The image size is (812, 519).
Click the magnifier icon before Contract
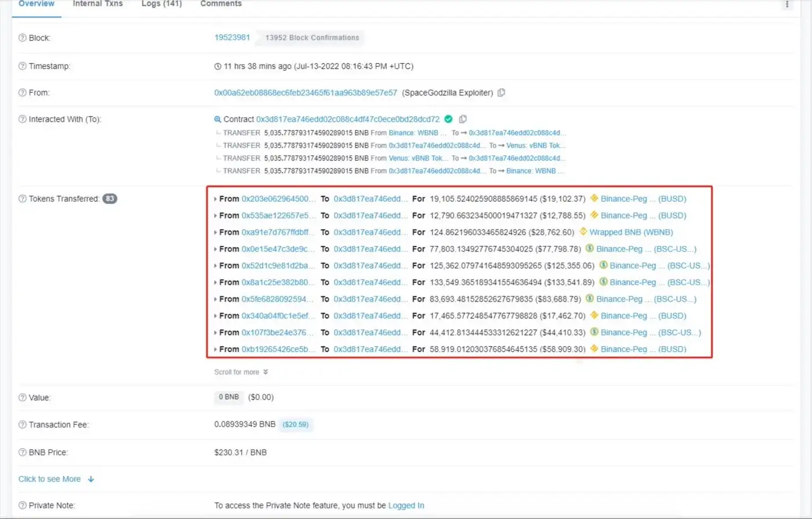pyautogui.click(x=217, y=119)
